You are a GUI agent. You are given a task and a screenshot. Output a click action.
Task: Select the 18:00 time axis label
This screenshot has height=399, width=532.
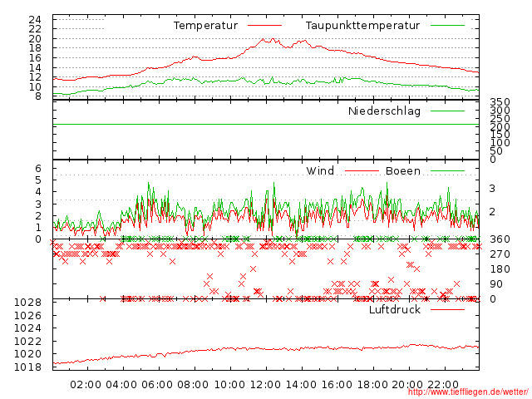tap(372, 385)
